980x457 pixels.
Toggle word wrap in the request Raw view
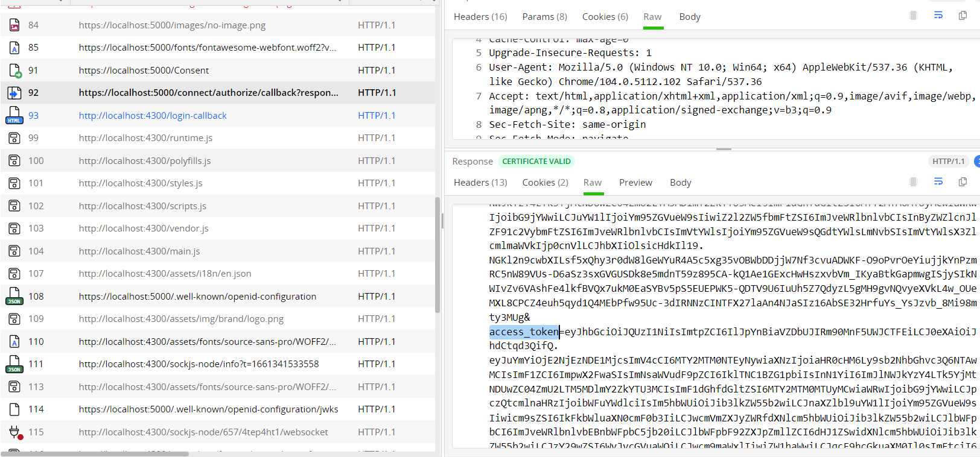[938, 15]
